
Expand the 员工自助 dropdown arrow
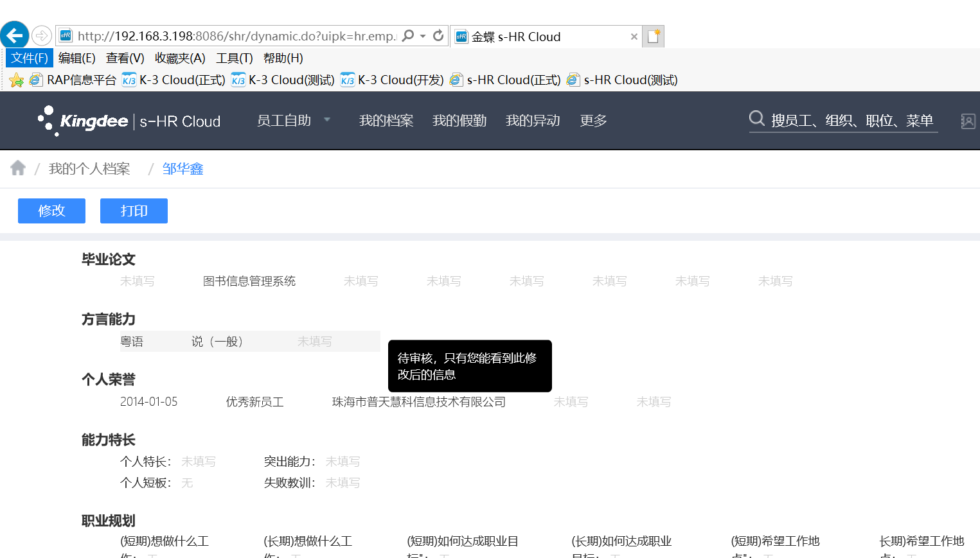point(327,119)
